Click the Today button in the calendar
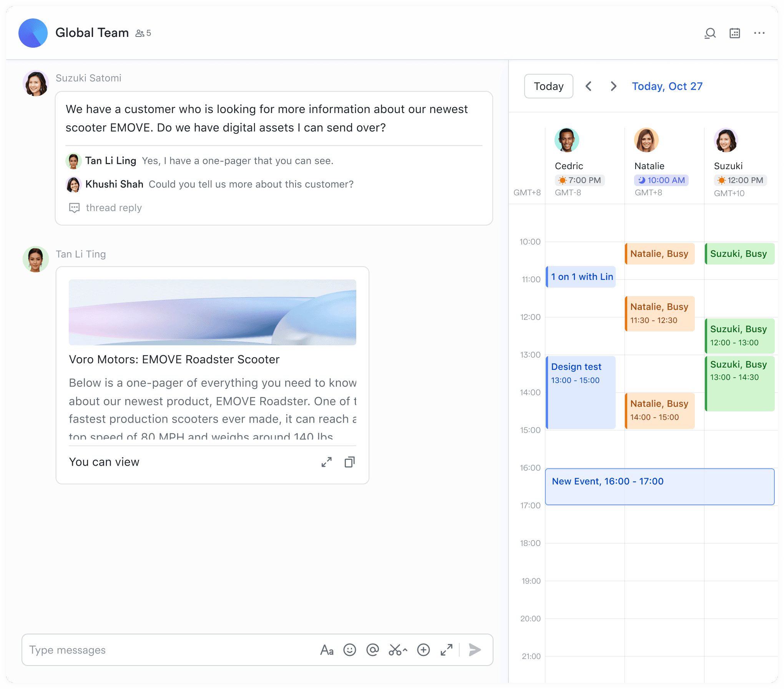Screen dimensions: 784x689 [548, 86]
